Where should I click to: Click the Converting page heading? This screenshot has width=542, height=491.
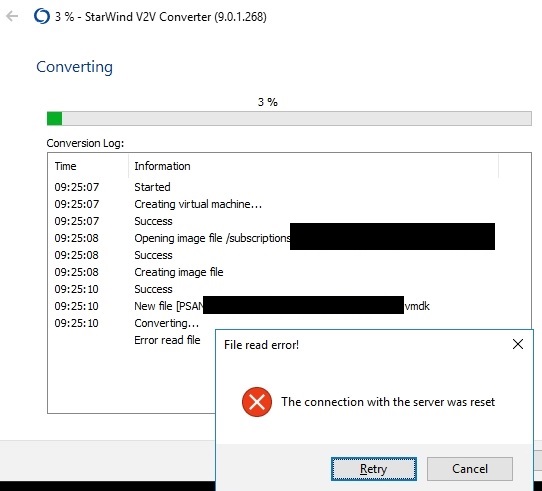pos(75,67)
